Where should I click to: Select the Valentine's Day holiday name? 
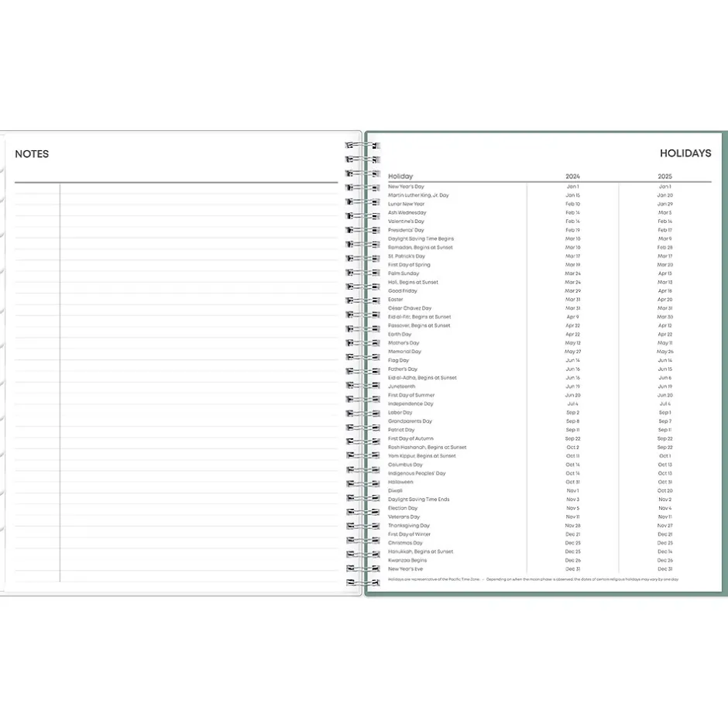[407, 221]
